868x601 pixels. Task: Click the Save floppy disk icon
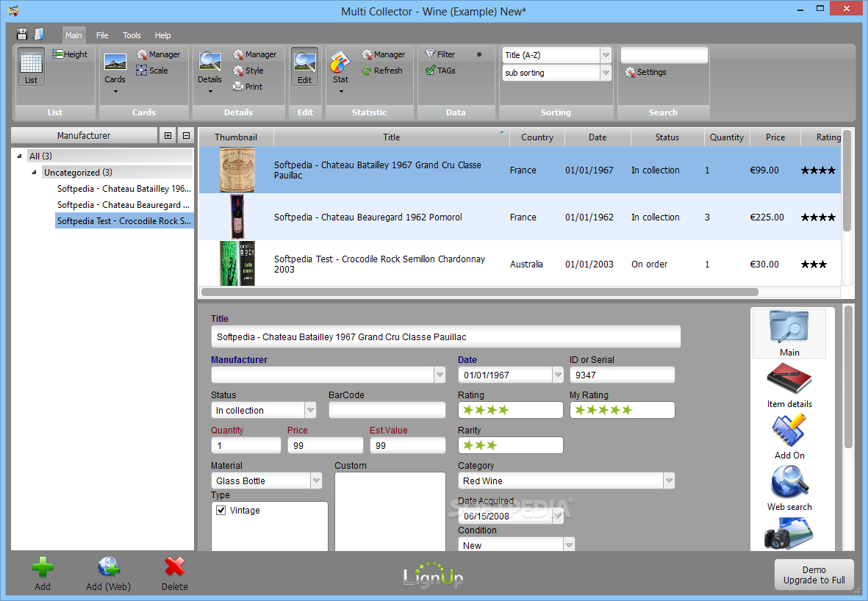21,35
